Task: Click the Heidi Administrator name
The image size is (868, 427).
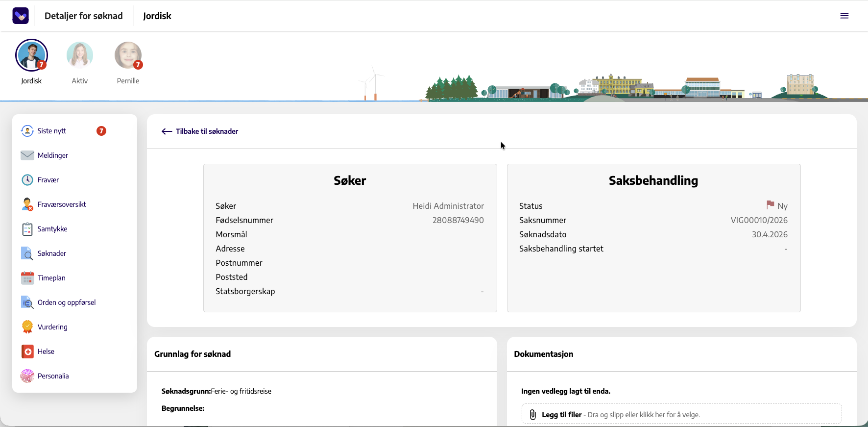Action: pos(448,206)
